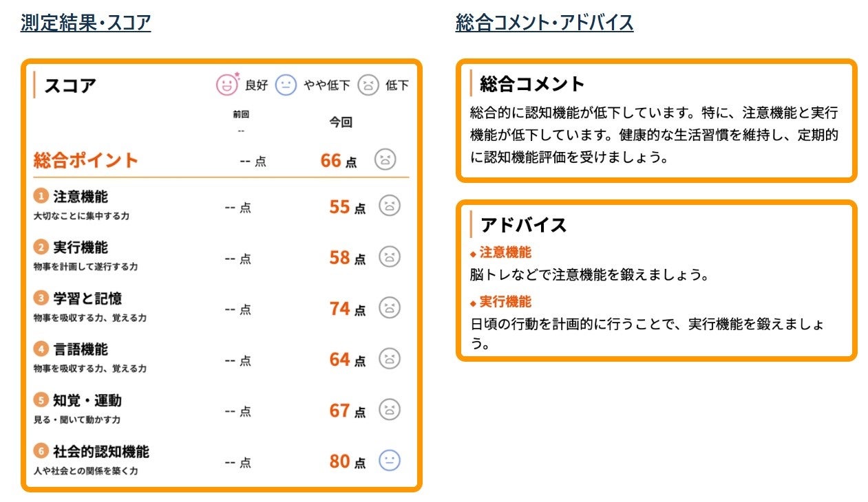Click the sad face beside 総合ポイント 66点
The width and height of the screenshot is (868, 502).
point(385,160)
